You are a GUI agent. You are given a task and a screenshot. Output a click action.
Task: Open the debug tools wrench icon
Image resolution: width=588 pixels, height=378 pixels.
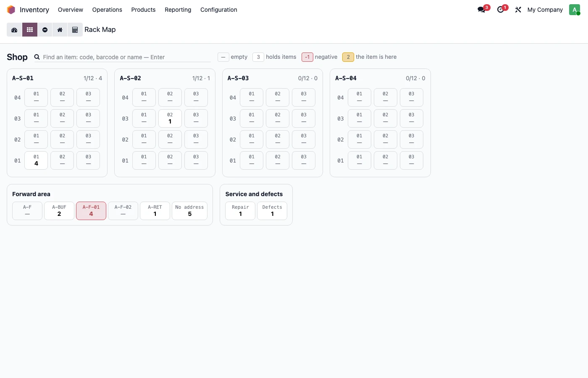[x=518, y=10]
